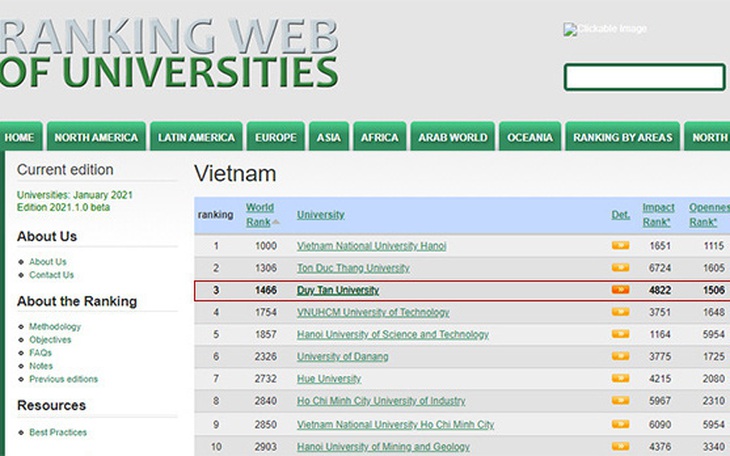The width and height of the screenshot is (730, 456).
Task: Open Best Practices link
Action: (58, 432)
